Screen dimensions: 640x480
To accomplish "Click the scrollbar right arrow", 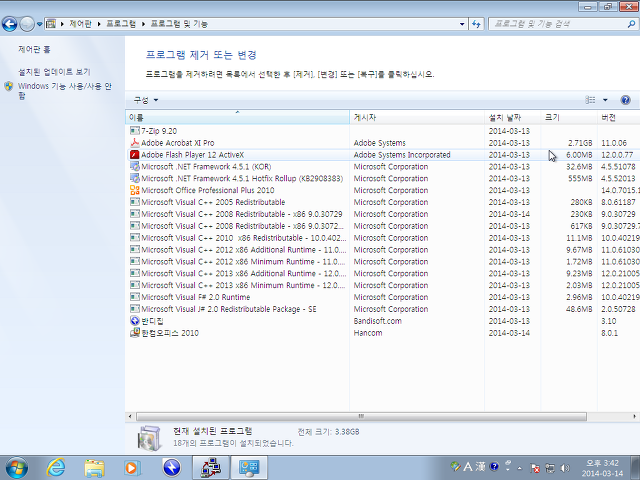I will (634, 416).
